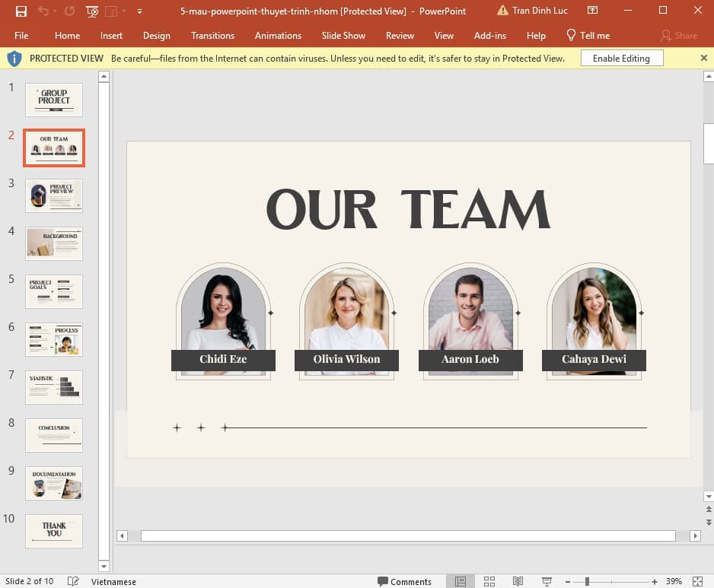Click the Undo icon
Screen dimensions: 714x588
click(x=43, y=11)
